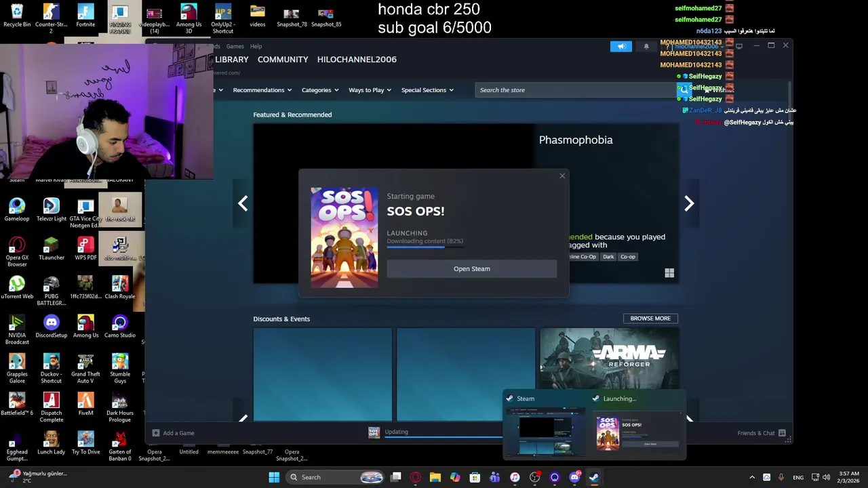This screenshot has height=488, width=868.
Task: Open the NVIDIA Broadcast desktop icon
Action: 17,329
